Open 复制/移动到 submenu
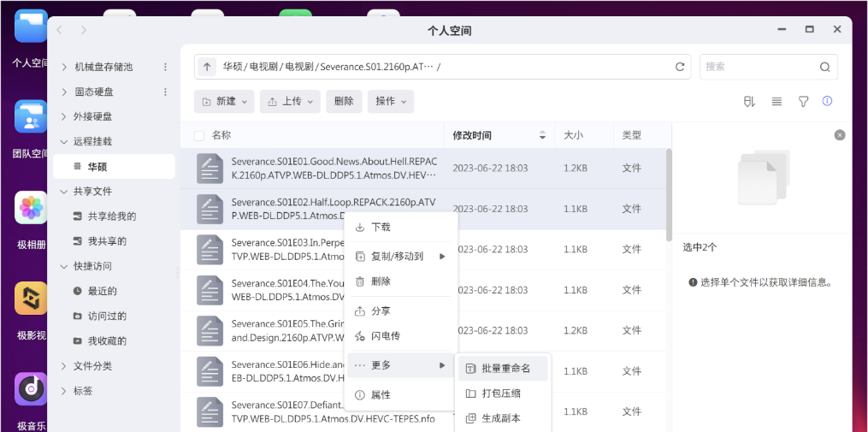868x432 pixels. coord(400,257)
